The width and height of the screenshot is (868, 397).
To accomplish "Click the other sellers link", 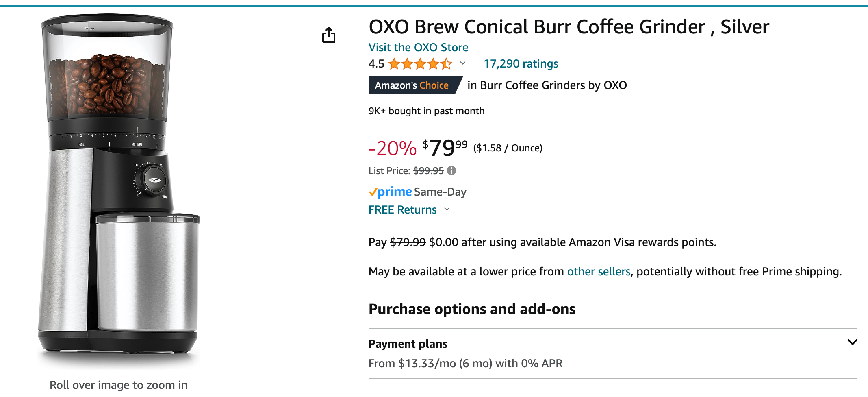I will coord(599,271).
